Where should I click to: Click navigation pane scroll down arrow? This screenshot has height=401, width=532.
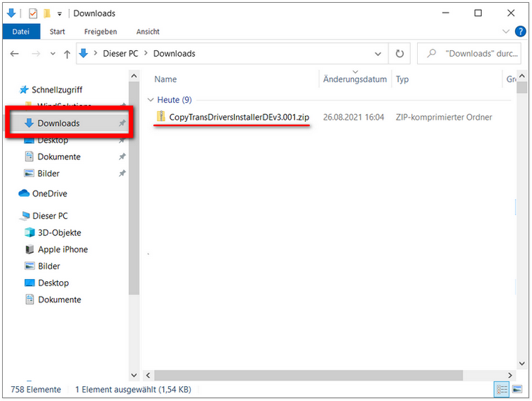click(x=134, y=375)
